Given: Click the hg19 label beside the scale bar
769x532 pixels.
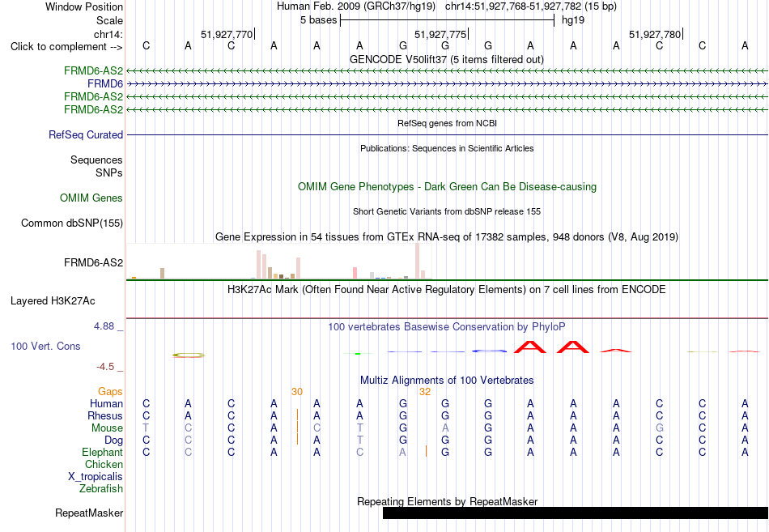Looking at the screenshot, I should 573,20.
